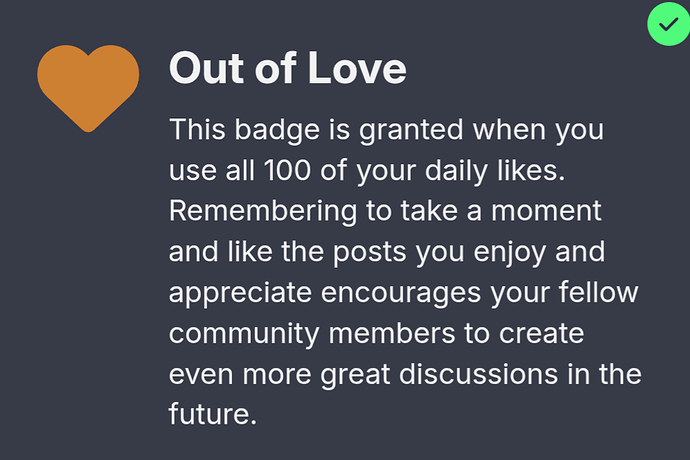Screen dimensions: 690x460
Task: Click the "100" daily likes number
Action: pos(287,170)
